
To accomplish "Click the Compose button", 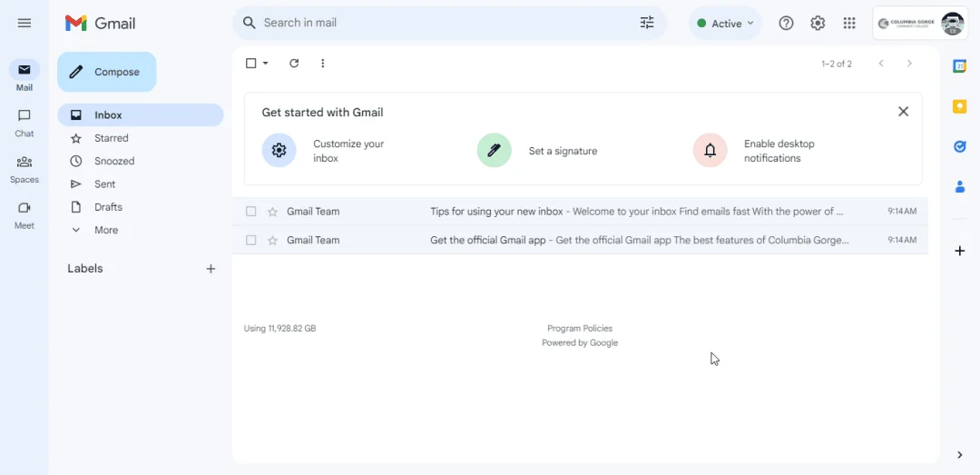I will (107, 72).
